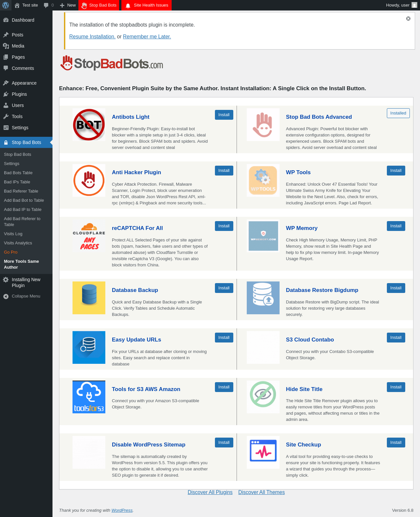Open the Discover All Themes link
Viewport: 420px width, 517px height.
tap(262, 492)
